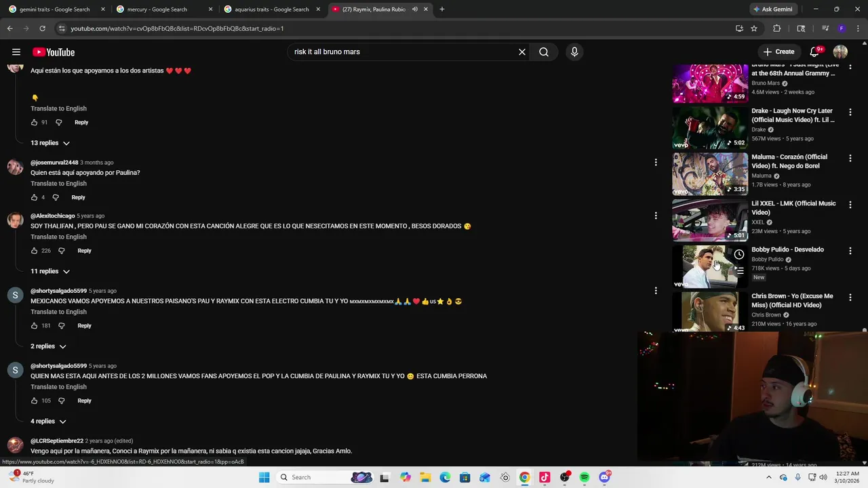
Task: Open Spotify from the taskbar
Action: [x=585, y=477]
